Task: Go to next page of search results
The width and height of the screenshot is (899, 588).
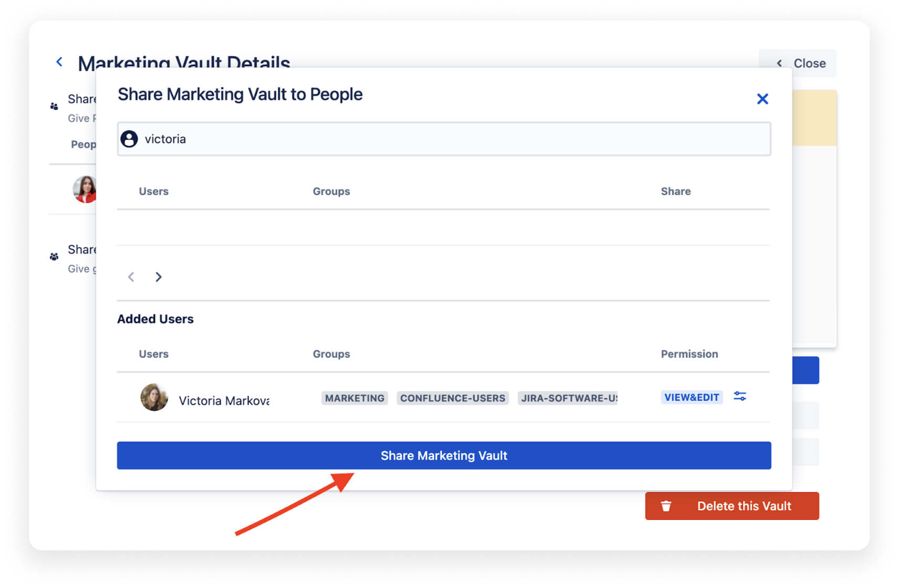Action: (158, 277)
